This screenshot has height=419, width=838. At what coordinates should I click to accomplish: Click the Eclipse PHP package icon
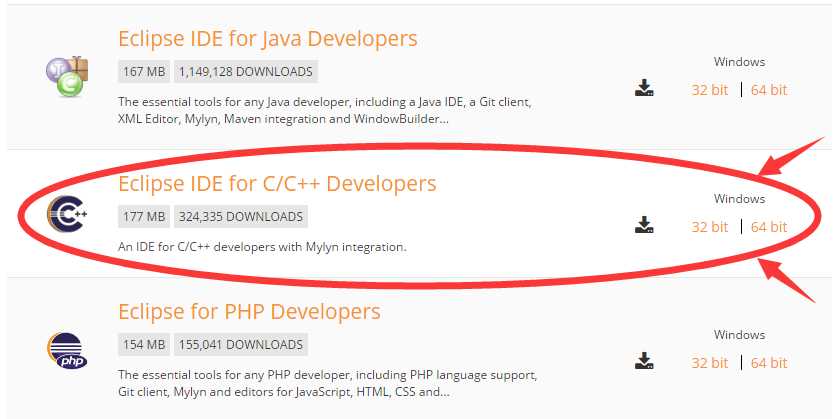(68, 351)
